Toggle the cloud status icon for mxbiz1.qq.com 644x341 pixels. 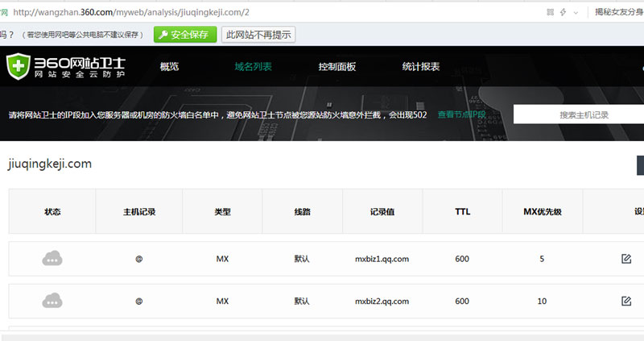[x=52, y=258]
